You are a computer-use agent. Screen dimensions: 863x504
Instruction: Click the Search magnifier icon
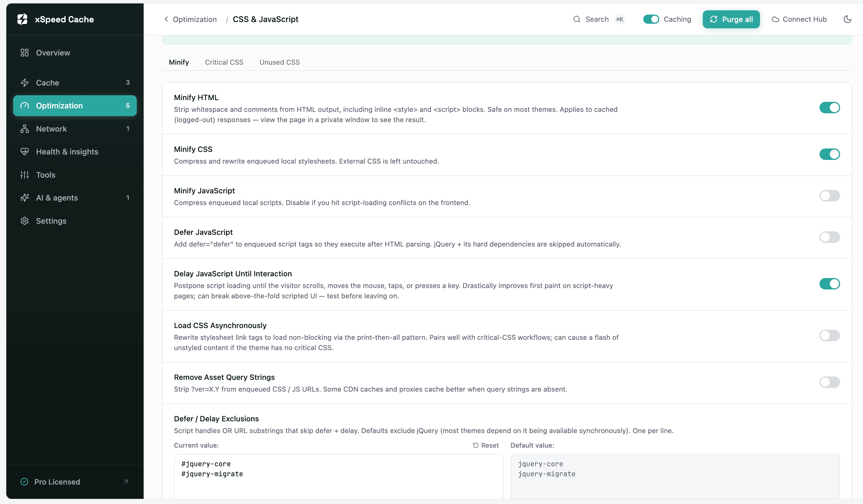(x=577, y=19)
